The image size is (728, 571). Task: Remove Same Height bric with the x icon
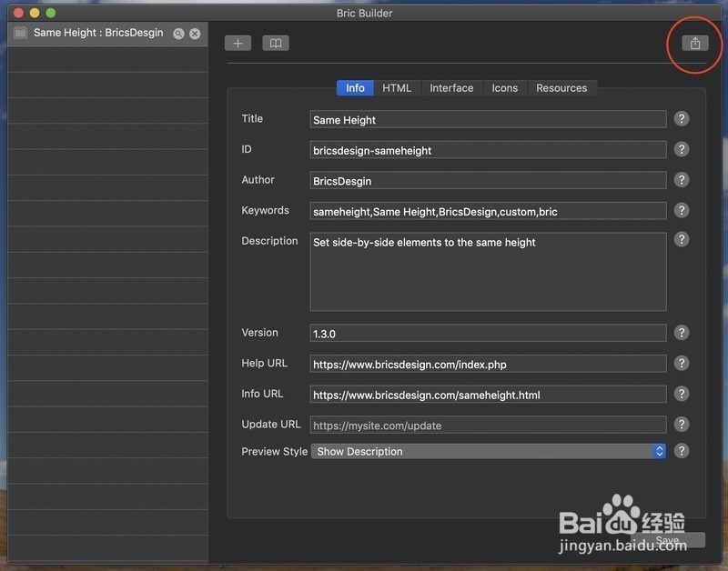195,34
